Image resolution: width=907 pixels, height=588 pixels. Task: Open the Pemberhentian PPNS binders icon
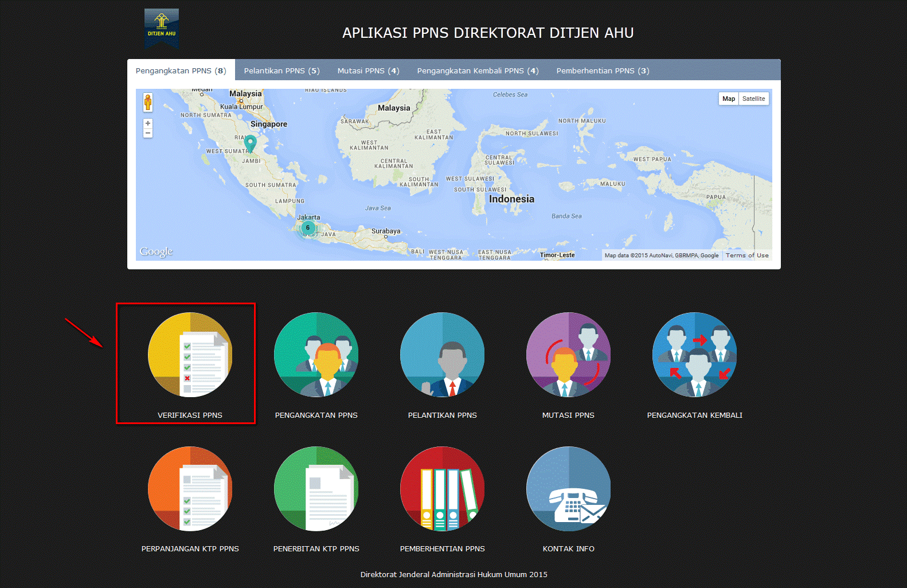tap(442, 489)
